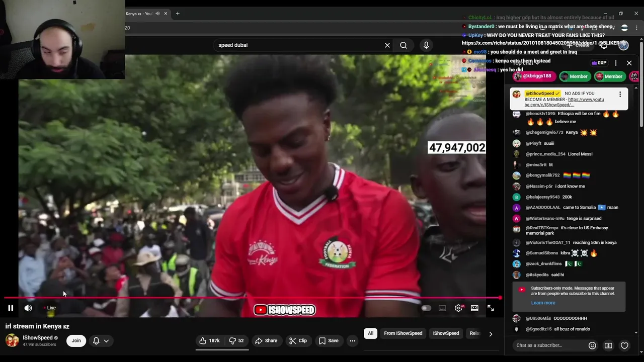Click the video progress bar

[252, 298]
